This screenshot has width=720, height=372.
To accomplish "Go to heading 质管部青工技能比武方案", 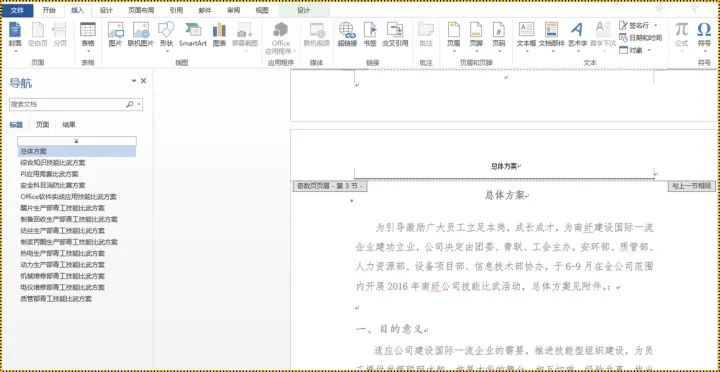I will [x=56, y=299].
